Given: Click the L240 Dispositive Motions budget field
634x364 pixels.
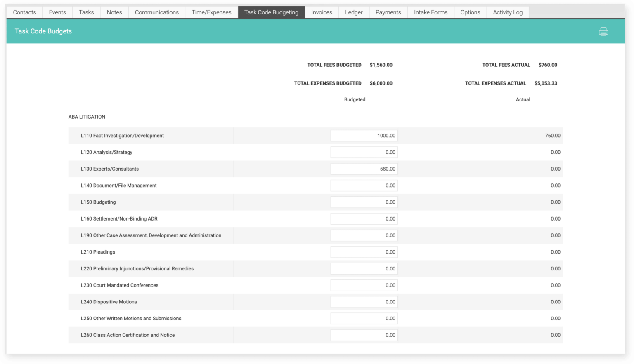Looking at the screenshot, I should coord(364,301).
